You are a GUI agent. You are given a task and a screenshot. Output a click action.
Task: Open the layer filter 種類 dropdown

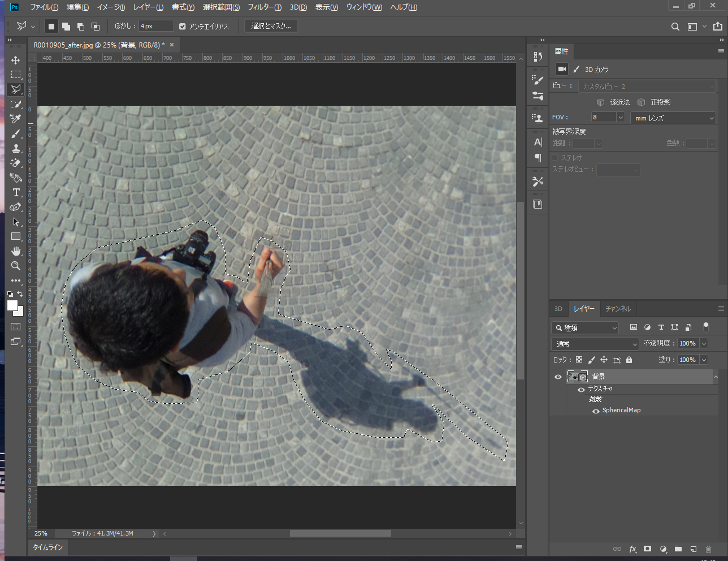585,327
